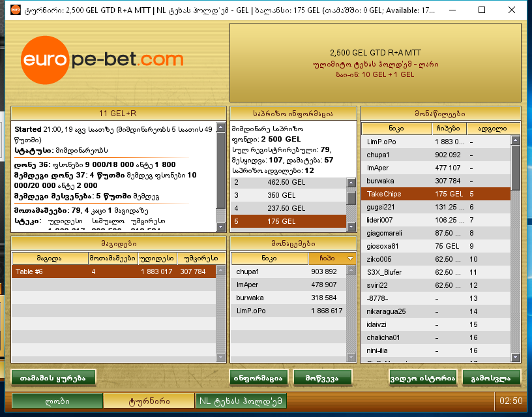Select burwaka with 318 584 chips at table
This screenshot has width=532, height=417.
pyautogui.click(x=288, y=298)
